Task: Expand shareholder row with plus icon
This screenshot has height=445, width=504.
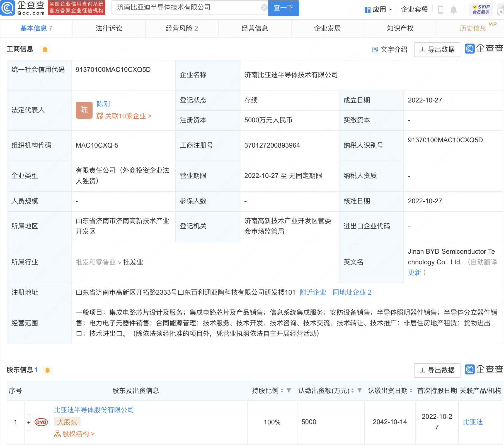Action: 28,422
